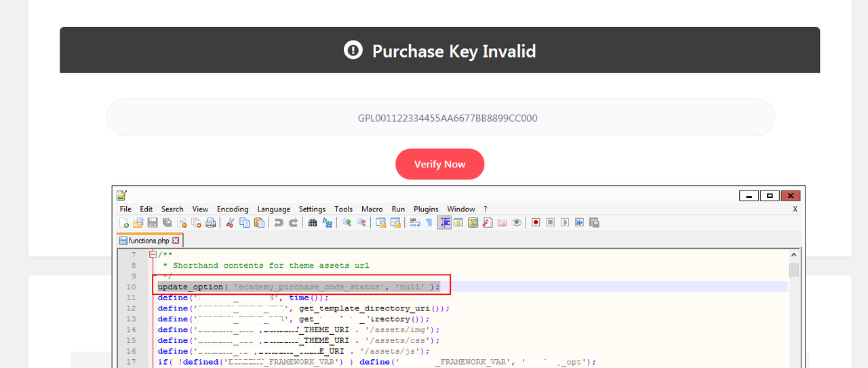
Task: Click the Cut scissors icon
Action: coord(230,222)
